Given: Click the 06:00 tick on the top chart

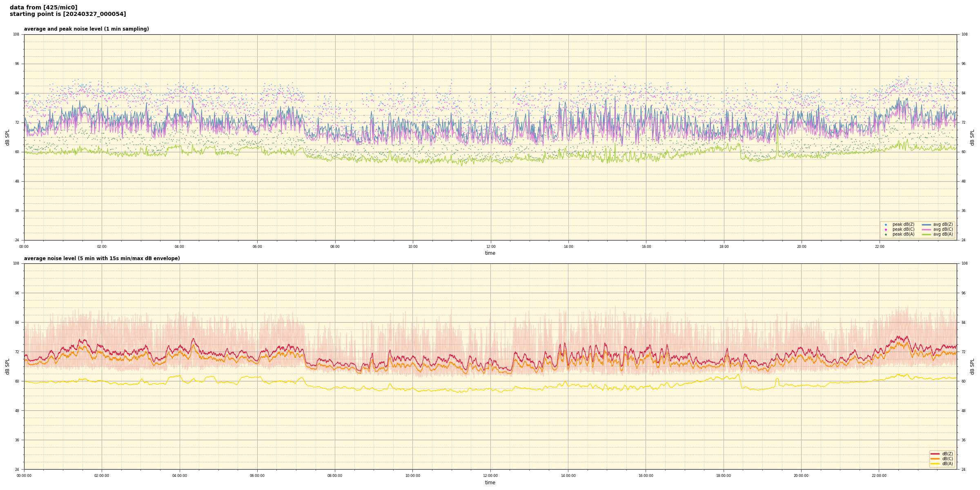Looking at the screenshot, I should coord(257,247).
